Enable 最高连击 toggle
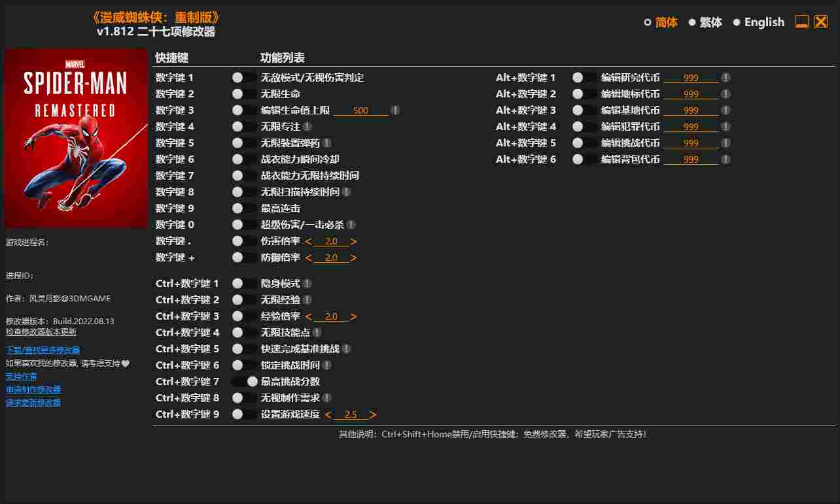The width and height of the screenshot is (840, 504). pos(244,209)
